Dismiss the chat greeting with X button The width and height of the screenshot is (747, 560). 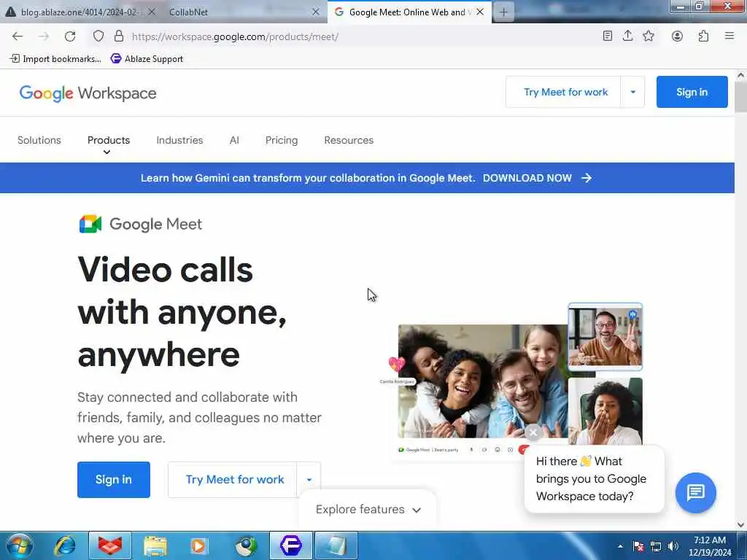[x=533, y=432]
